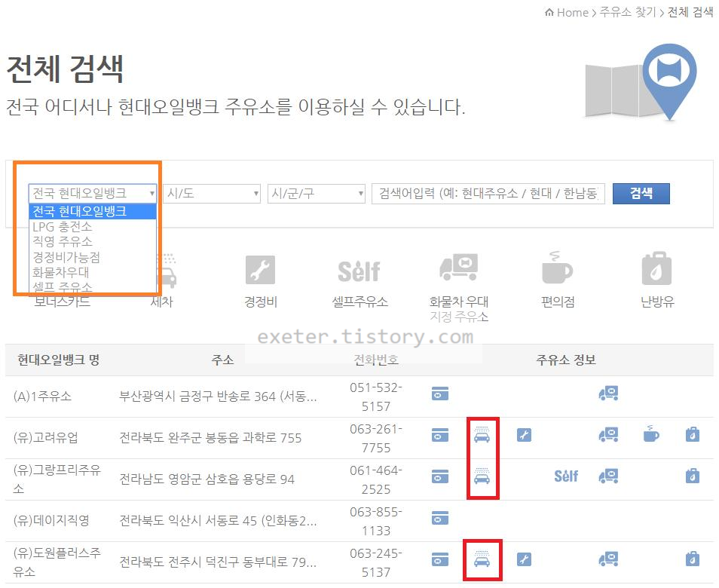Click the 부산광역시 금정구 반송로 364 address
Image resolution: width=719 pixels, height=588 pixels.
click(218, 397)
